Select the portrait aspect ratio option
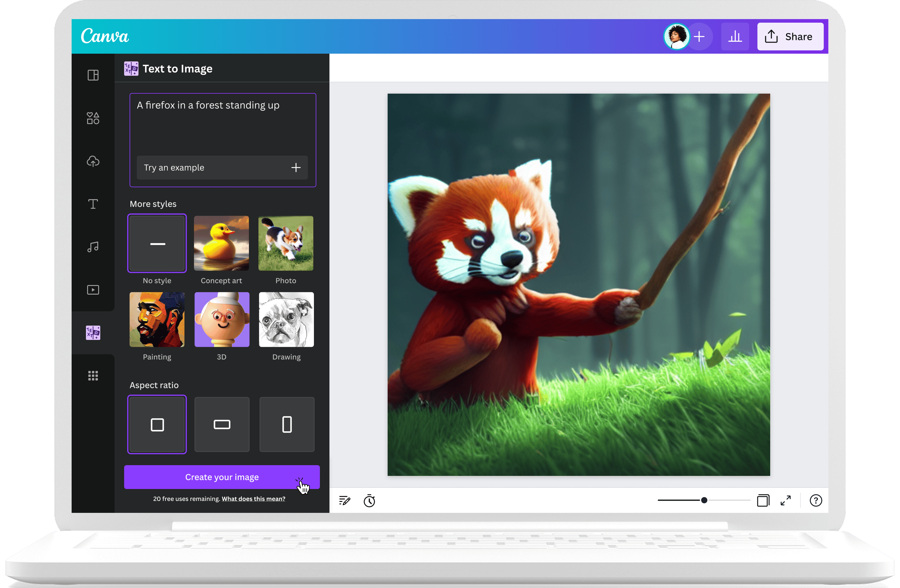 click(286, 424)
